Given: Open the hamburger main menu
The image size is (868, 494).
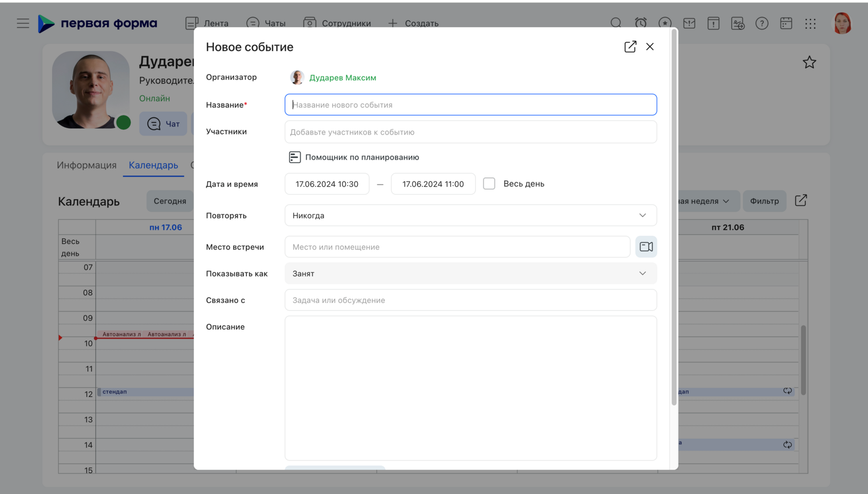Looking at the screenshot, I should pyautogui.click(x=23, y=23).
